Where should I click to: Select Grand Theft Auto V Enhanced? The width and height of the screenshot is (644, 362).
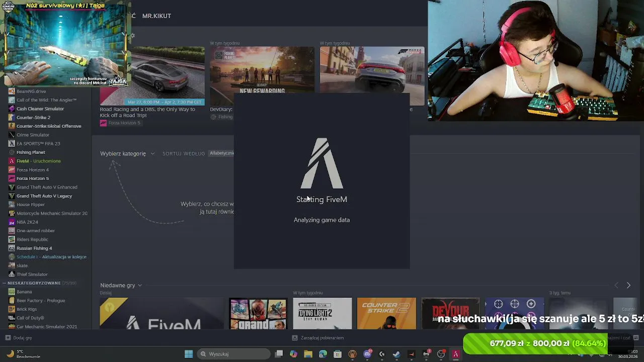click(47, 187)
